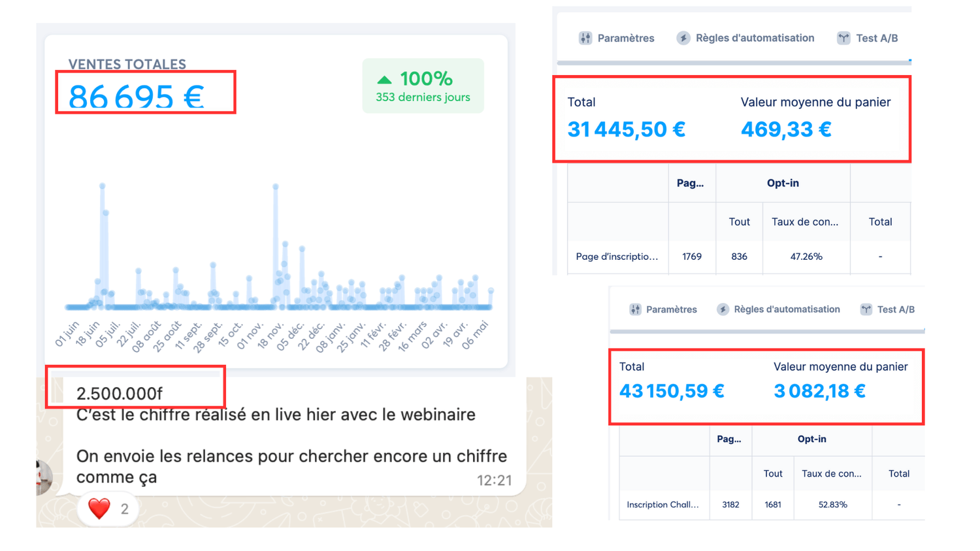Click the "22 déc." date on the chart axis
This screenshot has height=551, width=980.
tap(312, 336)
